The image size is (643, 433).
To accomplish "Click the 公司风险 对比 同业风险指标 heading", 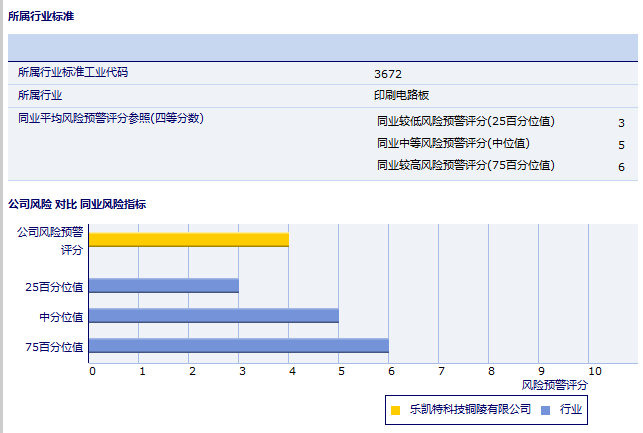I will point(77,204).
